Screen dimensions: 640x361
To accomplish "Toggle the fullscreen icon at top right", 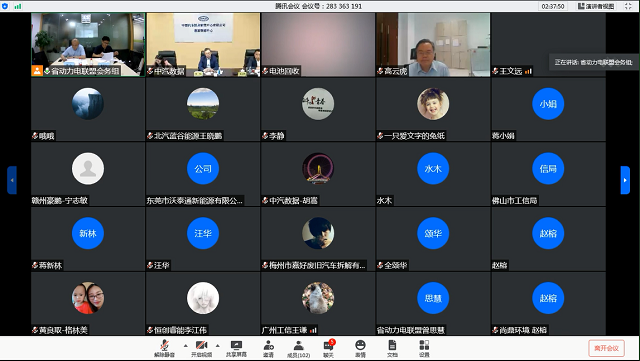I will pos(628,6).
